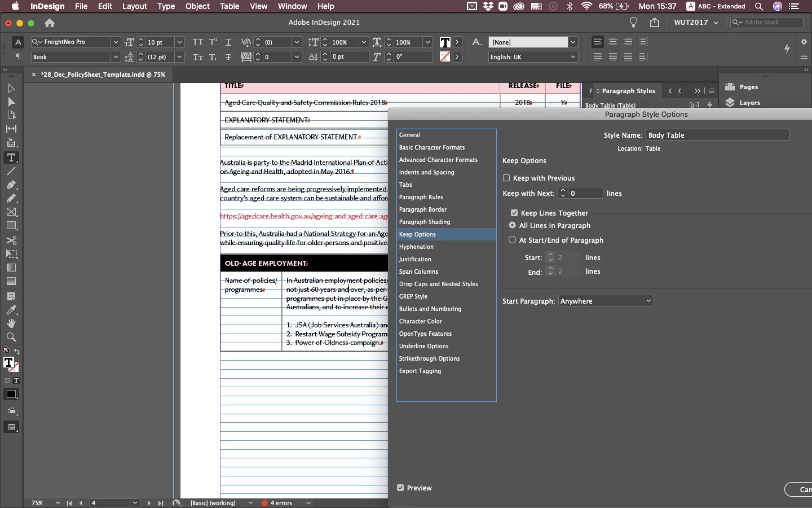Click the Strikethrough icon
The image size is (812, 508).
[228, 57]
